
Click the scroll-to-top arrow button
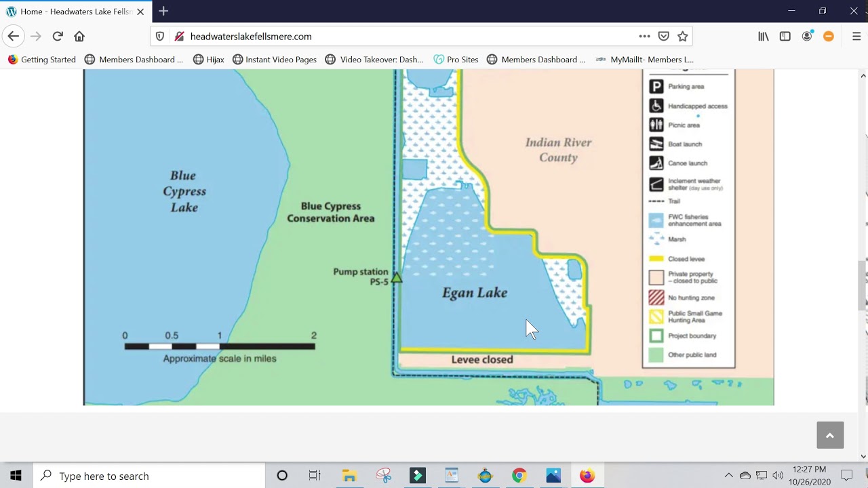point(830,435)
